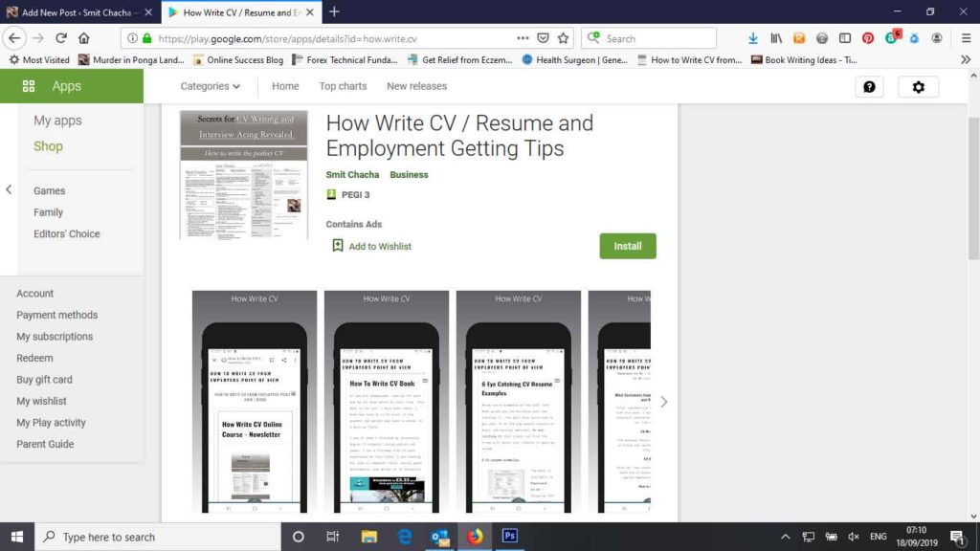This screenshot has height=551, width=980.
Task: Open the Account page link
Action: pyautogui.click(x=35, y=293)
